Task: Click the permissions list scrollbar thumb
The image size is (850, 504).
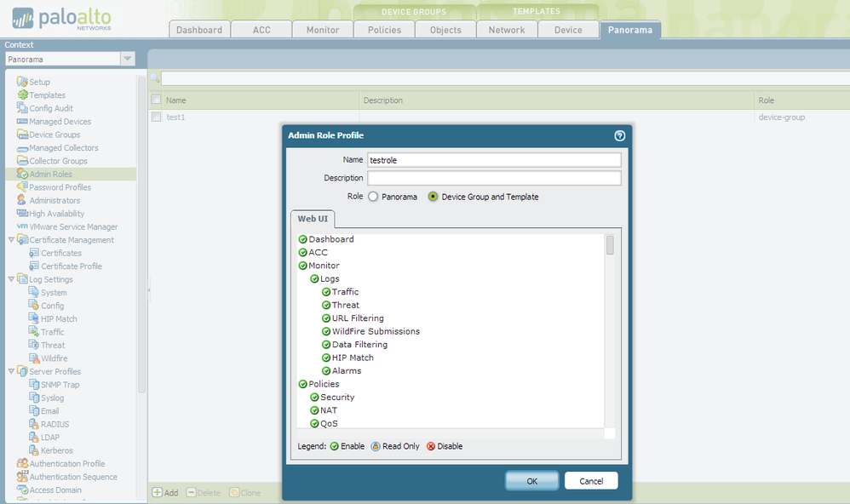Action: pos(610,245)
